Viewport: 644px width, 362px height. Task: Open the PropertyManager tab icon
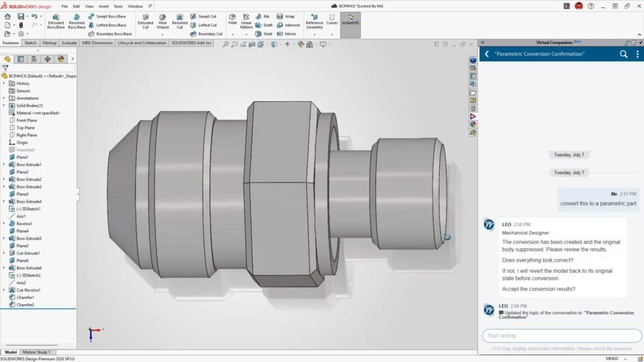[x=21, y=59]
